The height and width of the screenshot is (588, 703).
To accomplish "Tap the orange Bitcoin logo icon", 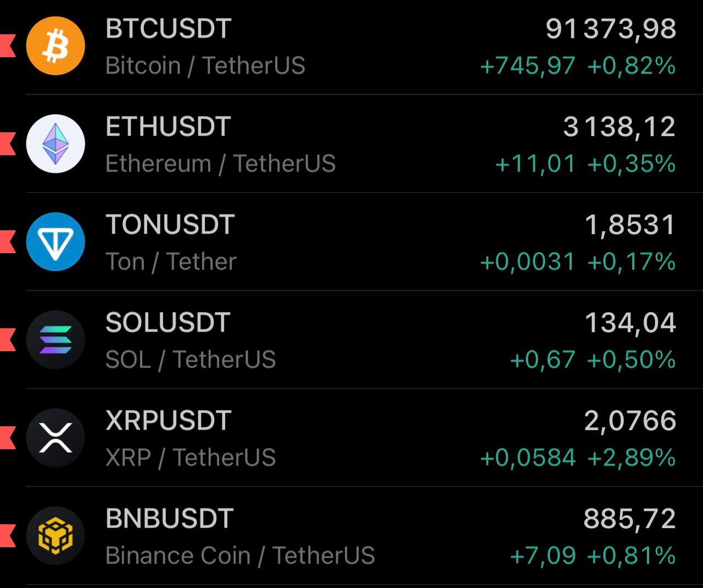I will click(55, 46).
